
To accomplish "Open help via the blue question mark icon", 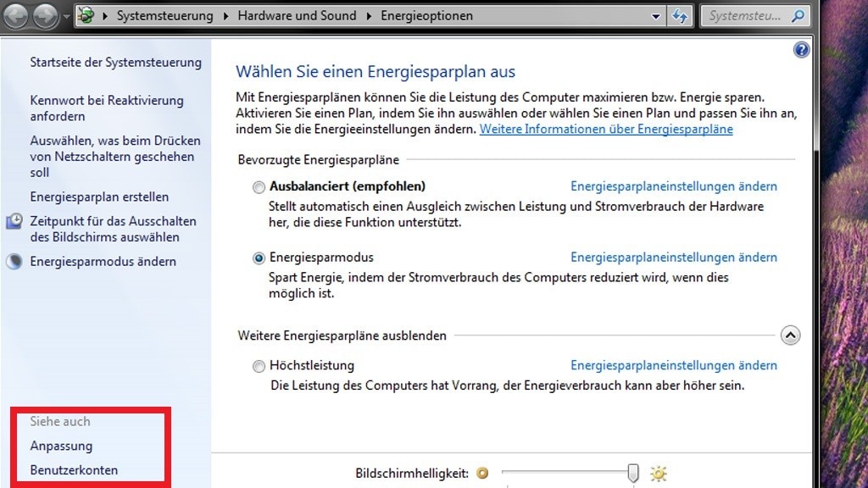I will (801, 50).
